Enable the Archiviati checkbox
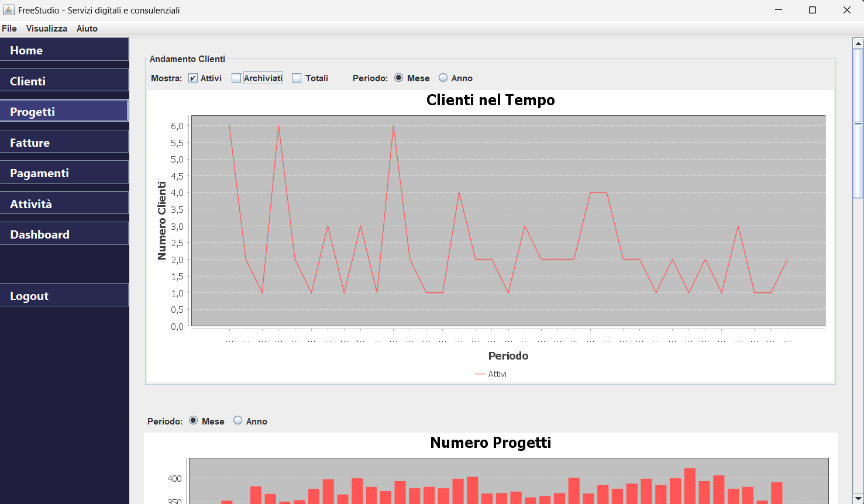The image size is (864, 504). click(x=236, y=78)
